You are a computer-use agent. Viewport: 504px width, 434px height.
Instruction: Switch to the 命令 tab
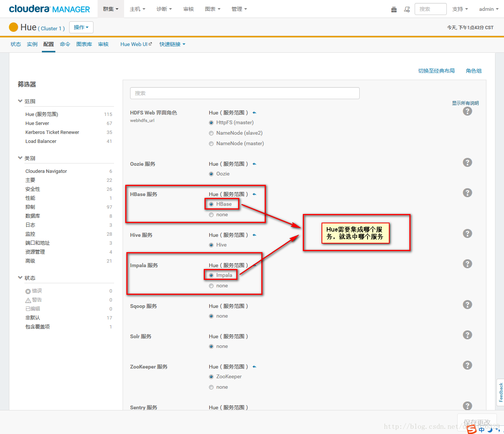click(65, 44)
